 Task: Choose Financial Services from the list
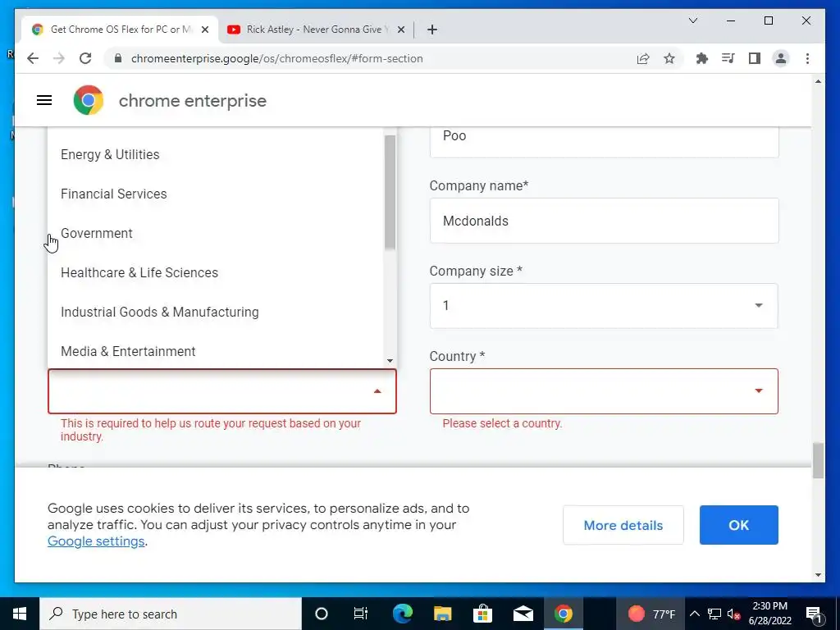pyautogui.click(x=216, y=194)
